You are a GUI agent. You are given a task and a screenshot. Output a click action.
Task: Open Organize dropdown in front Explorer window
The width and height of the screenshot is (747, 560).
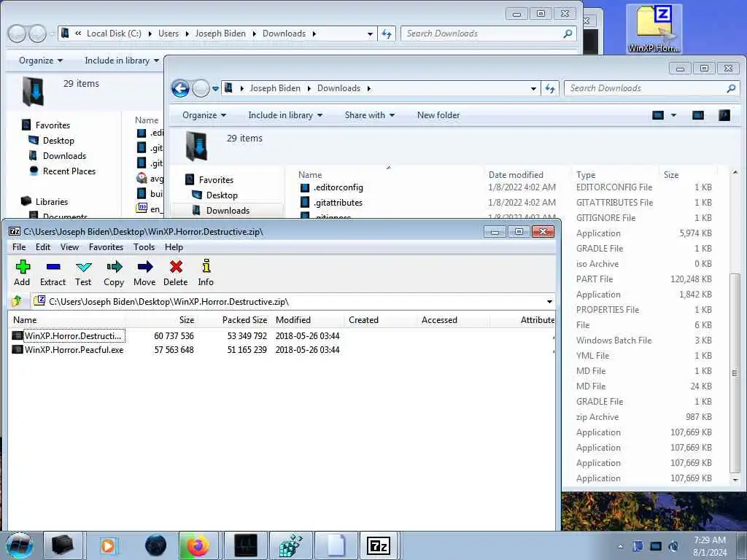[x=204, y=115]
